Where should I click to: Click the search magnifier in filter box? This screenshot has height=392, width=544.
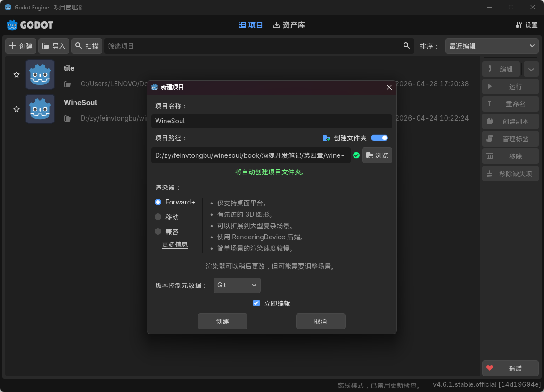[407, 46]
